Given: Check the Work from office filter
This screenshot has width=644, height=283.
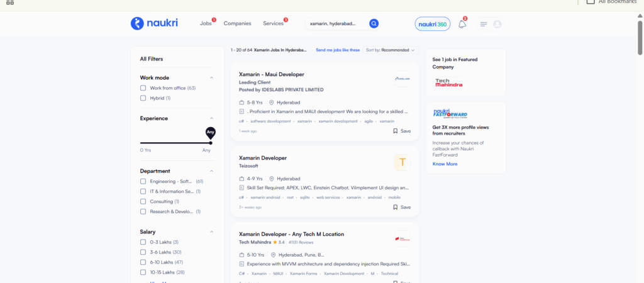Looking at the screenshot, I should point(143,88).
